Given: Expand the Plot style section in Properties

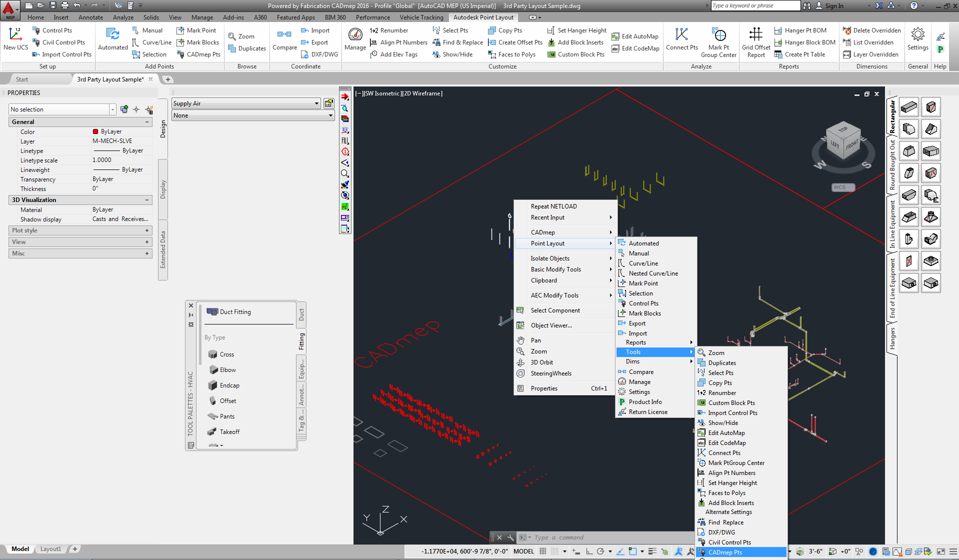Looking at the screenshot, I should pyautogui.click(x=145, y=230).
